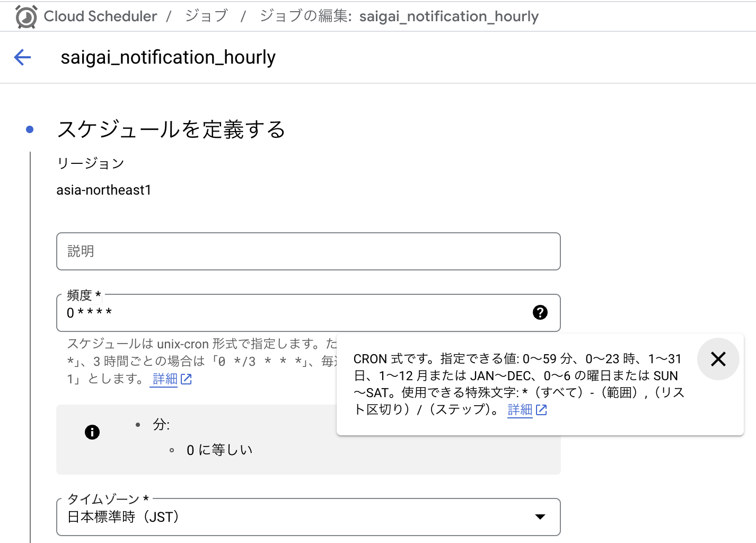Click Cloud Scheduler in the breadcrumb
Image resolution: width=756 pixels, height=543 pixels.
click(100, 16)
